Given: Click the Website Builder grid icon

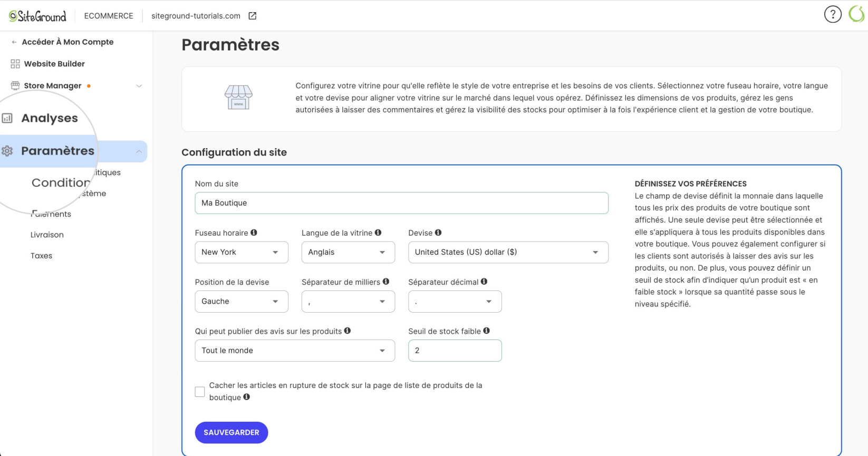Looking at the screenshot, I should 15,64.
